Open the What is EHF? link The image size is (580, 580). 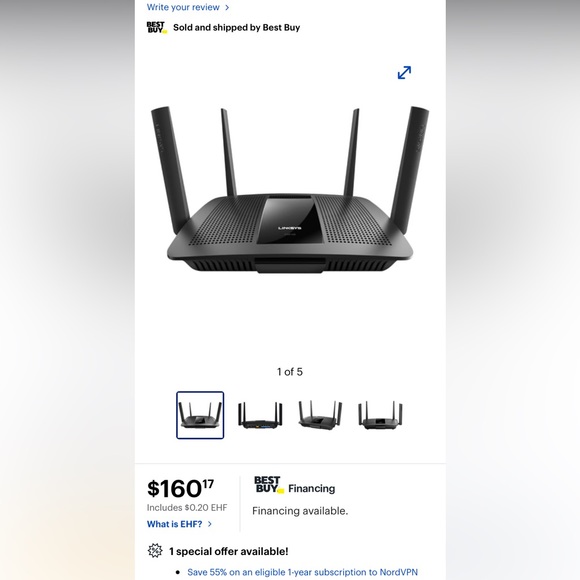point(175,524)
